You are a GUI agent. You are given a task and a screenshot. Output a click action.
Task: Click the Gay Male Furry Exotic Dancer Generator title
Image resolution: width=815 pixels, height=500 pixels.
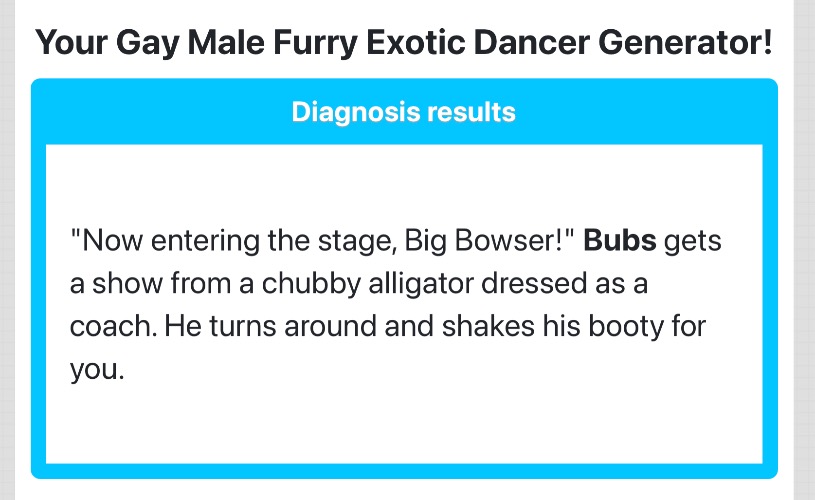403,42
